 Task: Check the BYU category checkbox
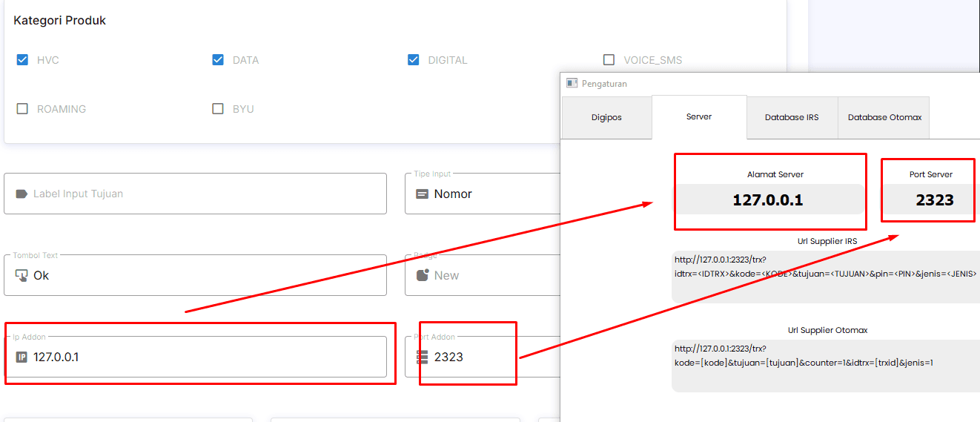pyautogui.click(x=218, y=109)
